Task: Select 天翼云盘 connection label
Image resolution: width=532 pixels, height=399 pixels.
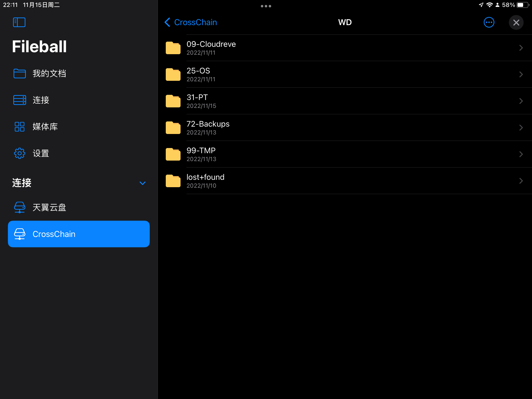Action: [49, 207]
